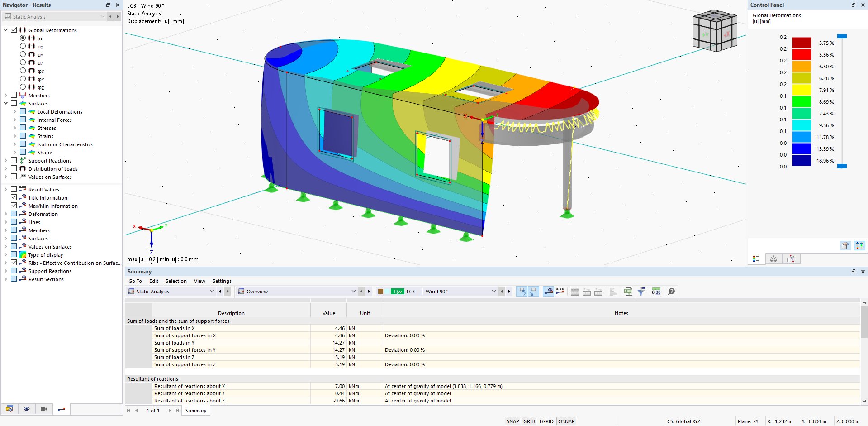Toggle OSNAP in the status bar
868x426 pixels.
click(x=566, y=421)
